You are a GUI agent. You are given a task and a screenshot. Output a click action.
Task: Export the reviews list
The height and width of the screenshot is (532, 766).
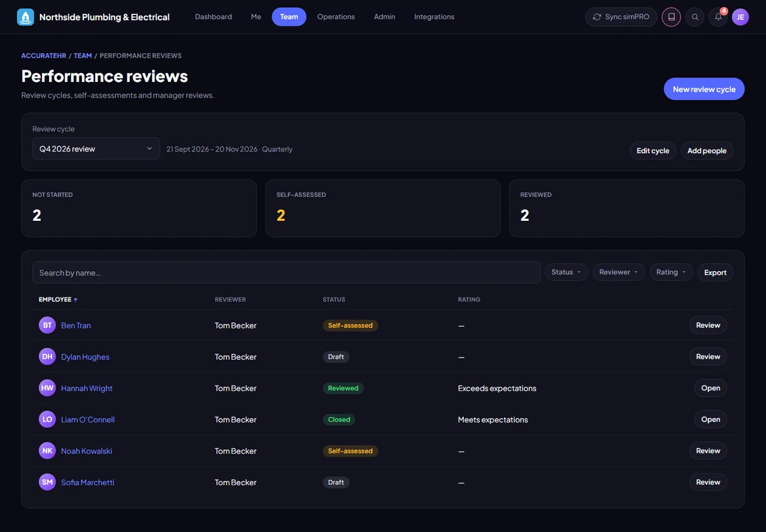[715, 272]
